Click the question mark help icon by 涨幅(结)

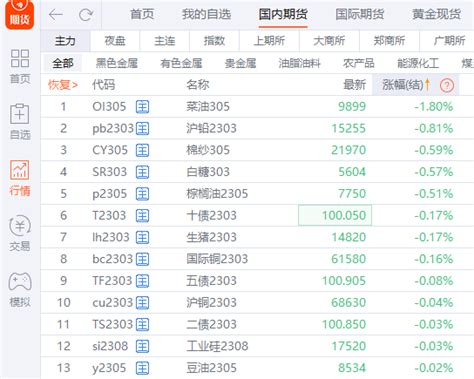(x=447, y=85)
